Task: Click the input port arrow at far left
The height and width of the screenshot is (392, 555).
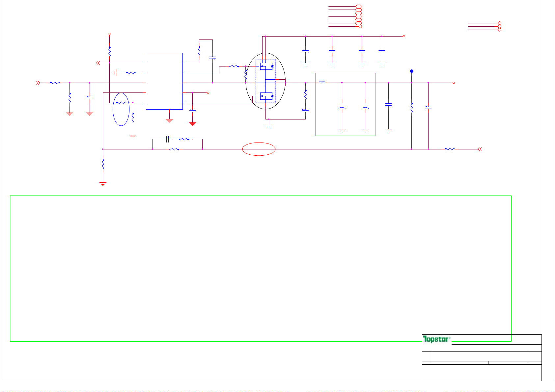Action: 38,83
